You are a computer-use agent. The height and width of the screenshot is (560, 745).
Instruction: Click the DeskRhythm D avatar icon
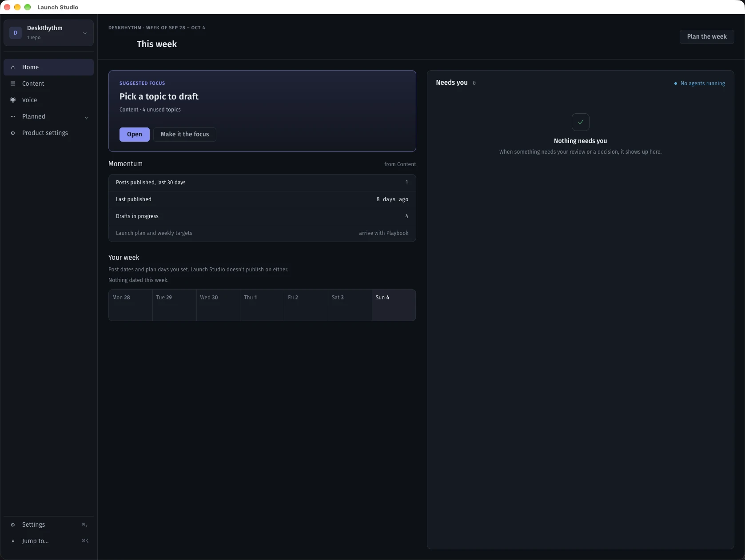16,33
